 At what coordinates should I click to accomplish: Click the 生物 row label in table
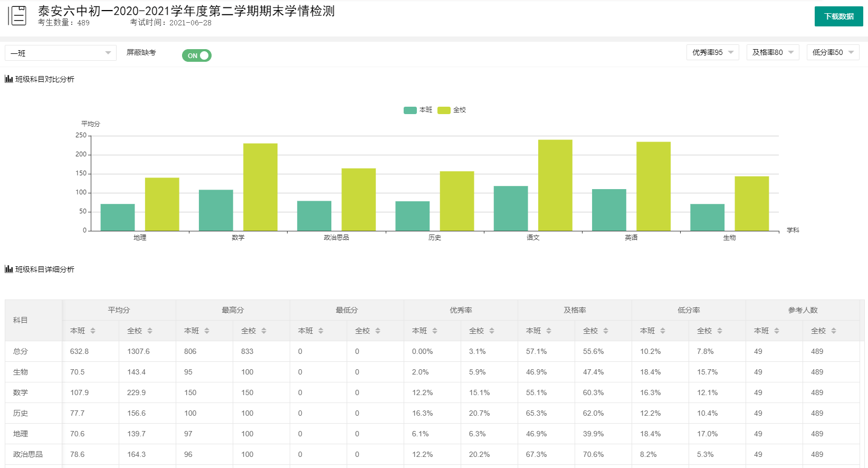click(21, 372)
